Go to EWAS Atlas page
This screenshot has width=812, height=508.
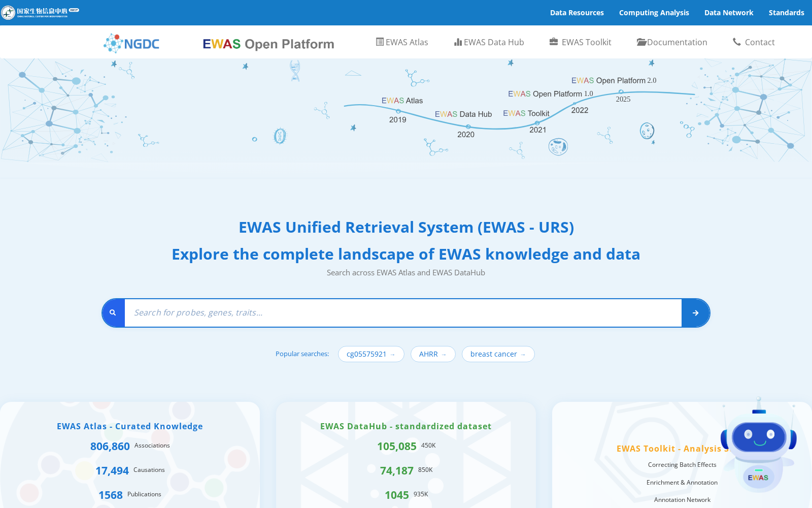[x=402, y=42]
